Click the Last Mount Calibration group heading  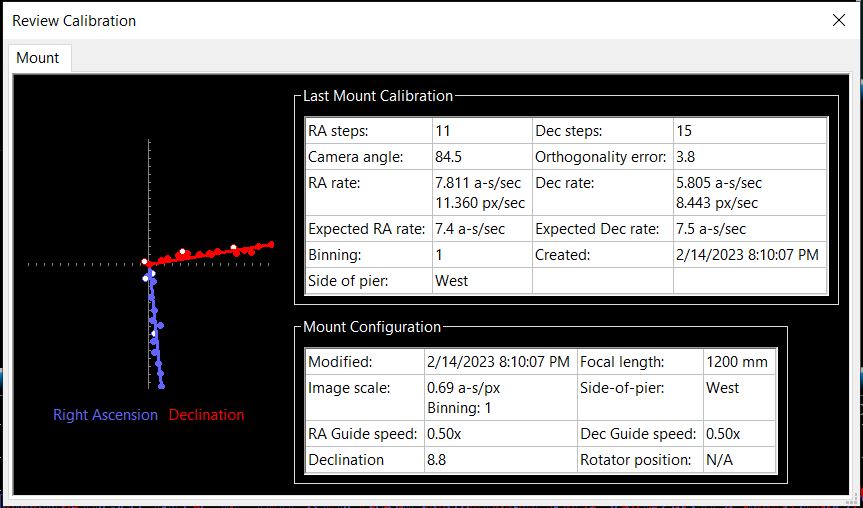378,96
